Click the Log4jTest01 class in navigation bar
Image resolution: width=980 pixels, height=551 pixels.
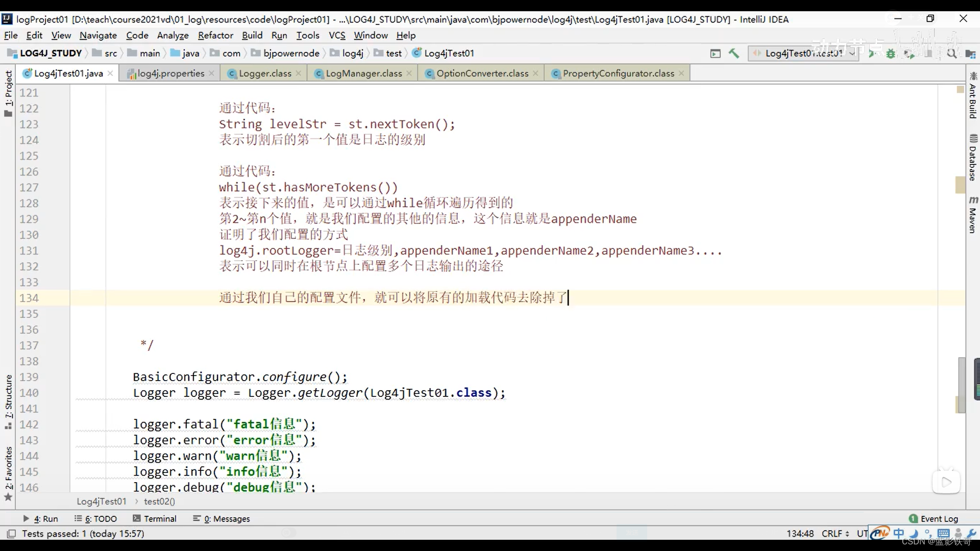(443, 53)
